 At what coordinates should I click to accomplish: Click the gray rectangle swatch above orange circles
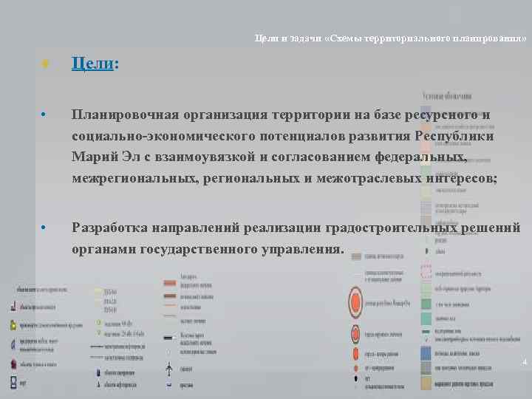(x=356, y=256)
